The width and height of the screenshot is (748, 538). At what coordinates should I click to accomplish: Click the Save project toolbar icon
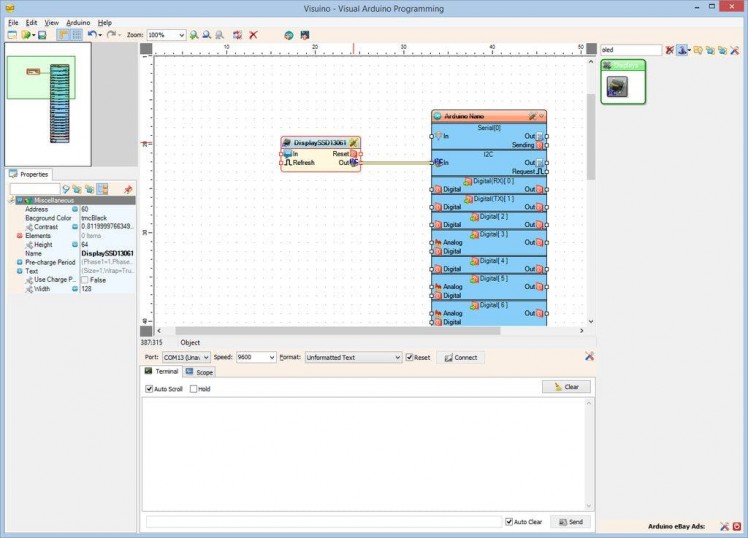pyautogui.click(x=42, y=35)
